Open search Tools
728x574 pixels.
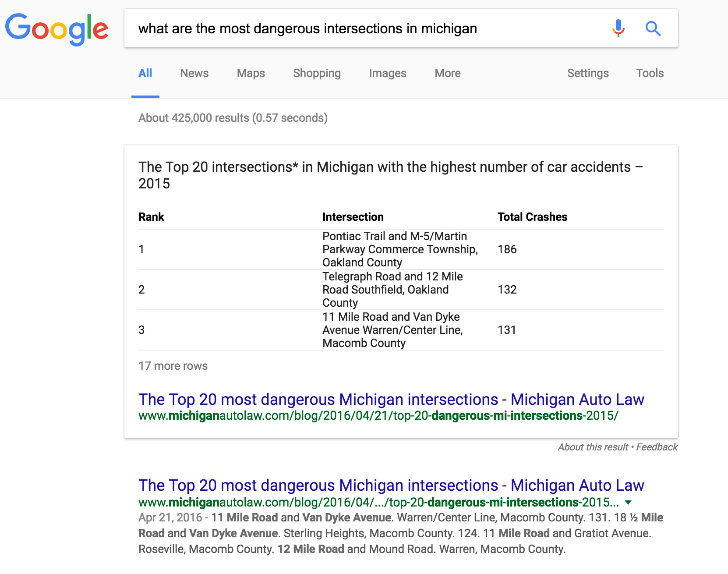[x=650, y=73]
